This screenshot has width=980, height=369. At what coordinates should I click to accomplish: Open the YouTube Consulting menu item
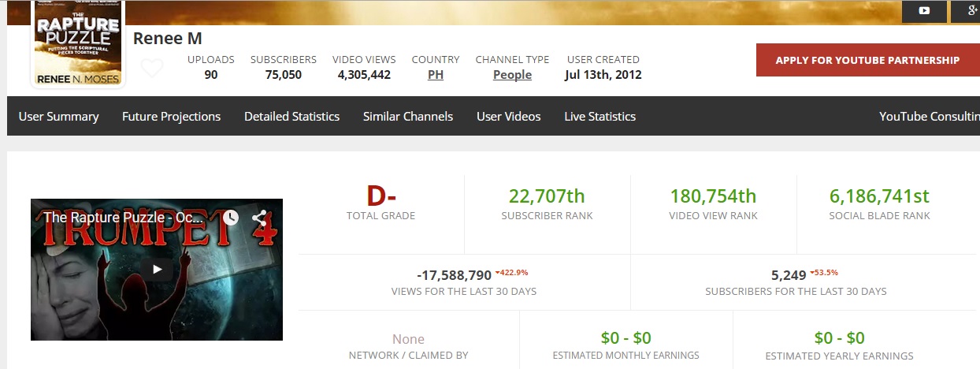[x=930, y=116]
